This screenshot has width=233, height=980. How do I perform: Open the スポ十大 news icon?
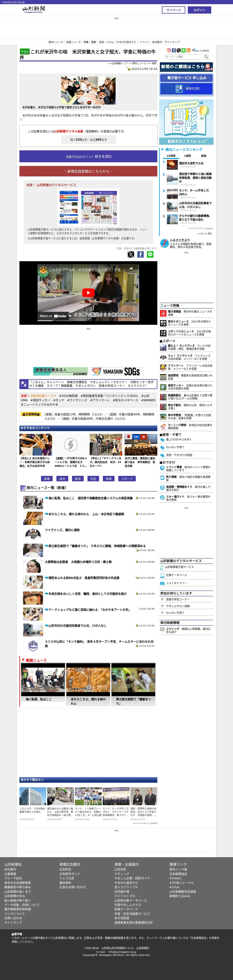coord(163,333)
